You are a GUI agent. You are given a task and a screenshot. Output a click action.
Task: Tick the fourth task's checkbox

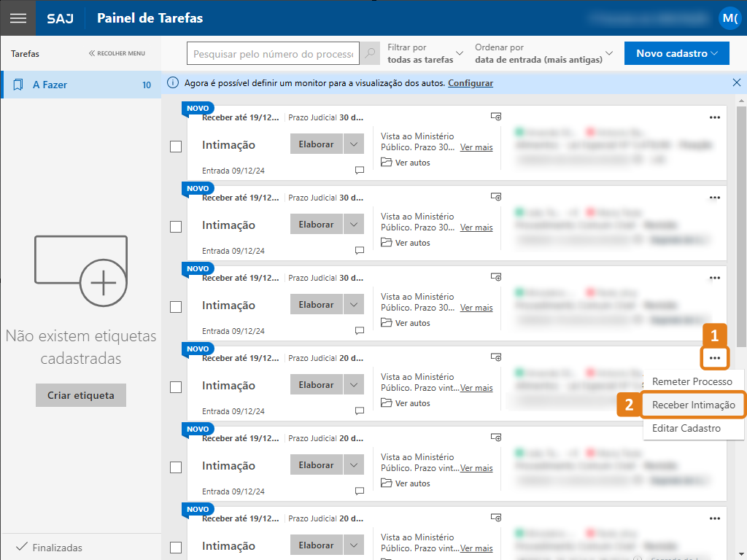point(176,387)
